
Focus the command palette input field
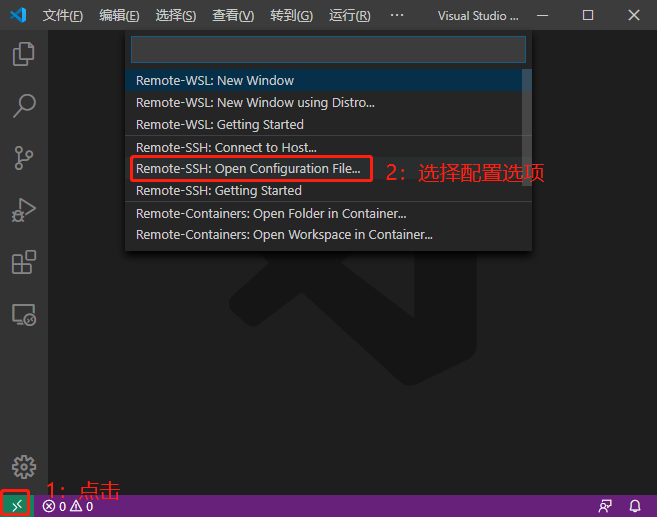tap(328, 49)
